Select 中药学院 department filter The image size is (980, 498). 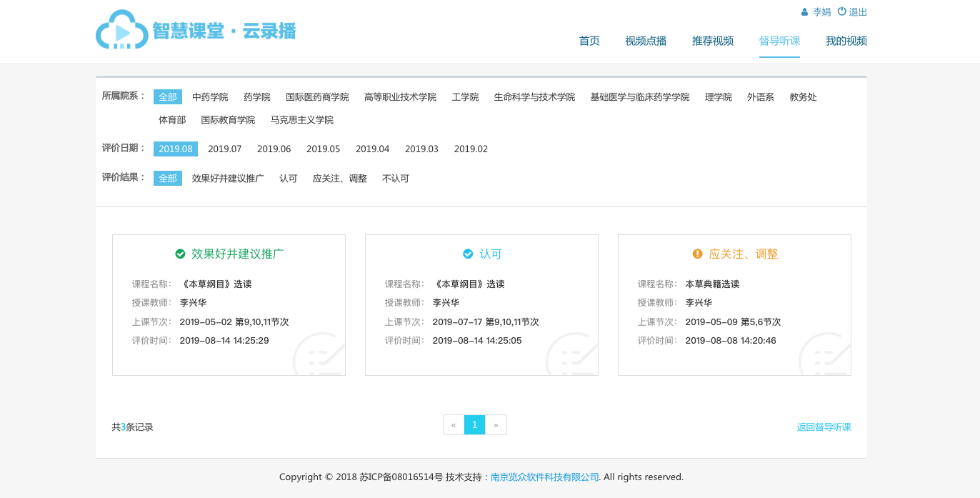click(210, 97)
